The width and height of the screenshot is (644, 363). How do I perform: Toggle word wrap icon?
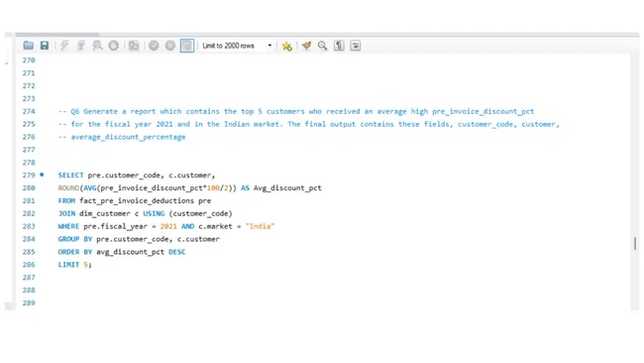click(356, 46)
